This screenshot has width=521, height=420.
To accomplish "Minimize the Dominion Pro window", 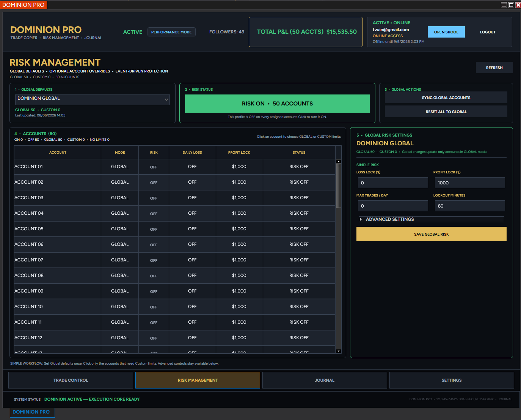I will pos(504,5).
